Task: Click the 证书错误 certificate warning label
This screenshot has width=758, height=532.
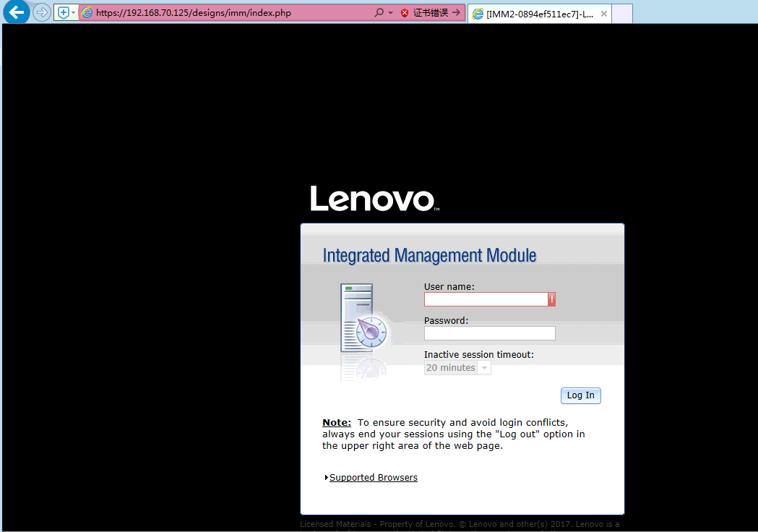Action: tap(431, 12)
